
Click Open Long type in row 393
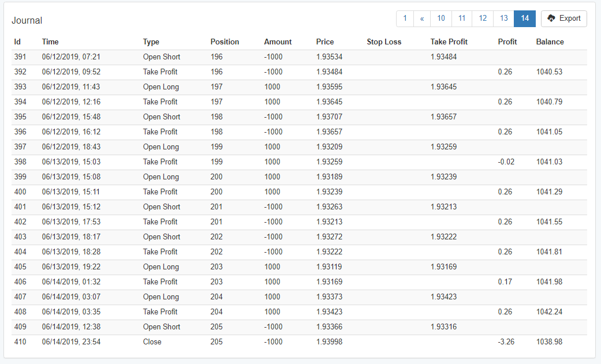[x=161, y=87]
